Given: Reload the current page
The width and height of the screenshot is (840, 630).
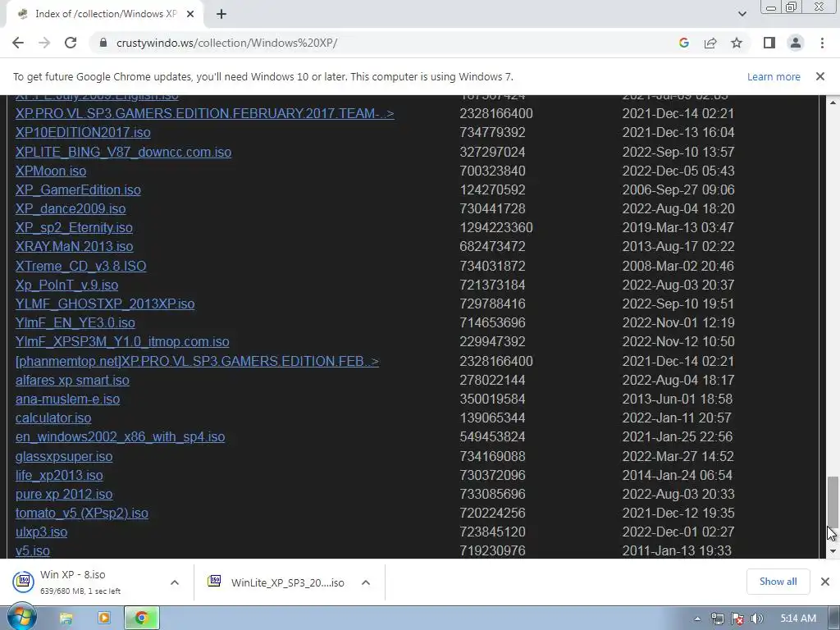Looking at the screenshot, I should click(x=71, y=43).
